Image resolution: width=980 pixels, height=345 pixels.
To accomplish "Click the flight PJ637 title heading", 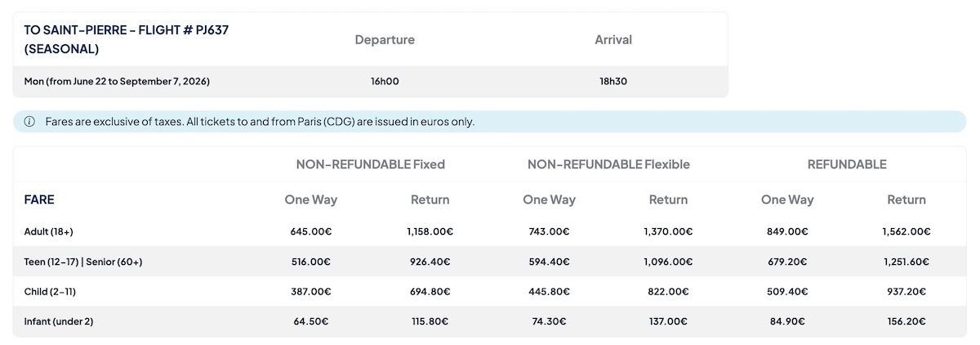I will [x=126, y=39].
